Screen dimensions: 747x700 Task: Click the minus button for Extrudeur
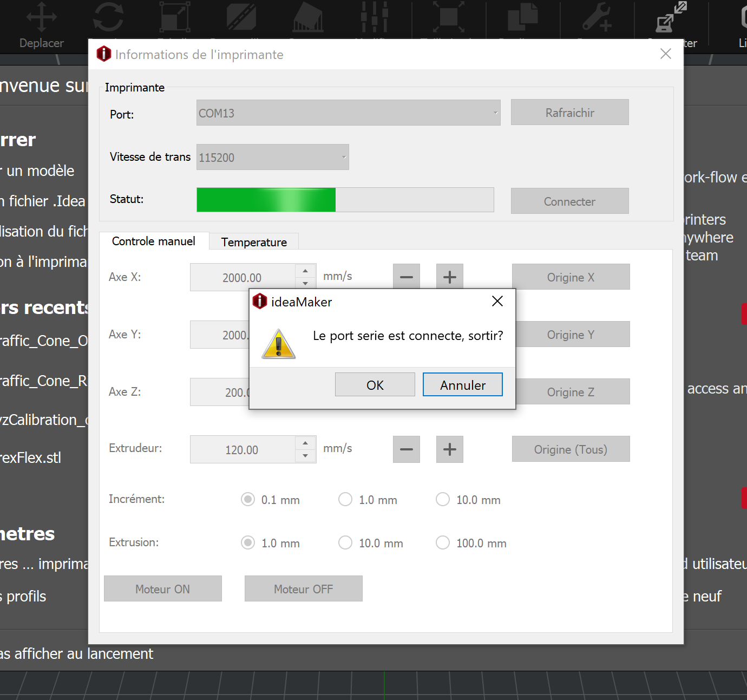(x=407, y=449)
